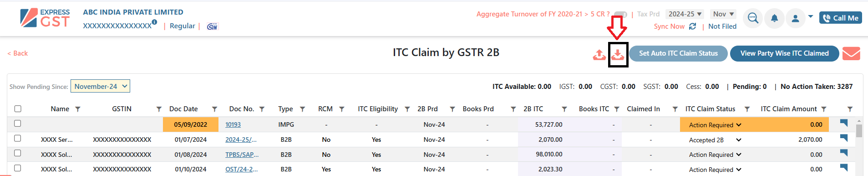Click the download icon in black box

click(x=618, y=54)
